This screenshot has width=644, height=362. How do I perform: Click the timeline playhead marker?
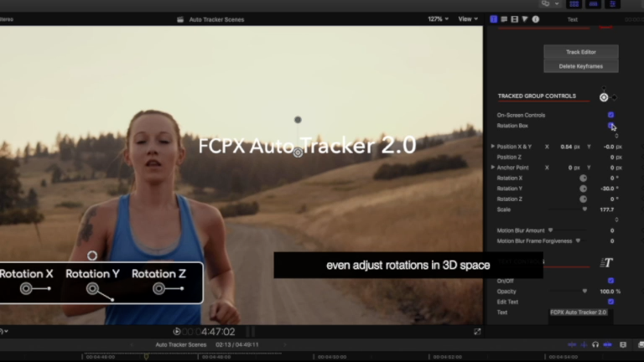(146, 356)
